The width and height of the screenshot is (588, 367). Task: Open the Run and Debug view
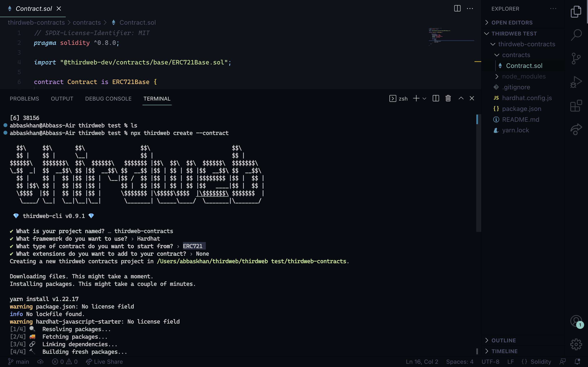(576, 82)
